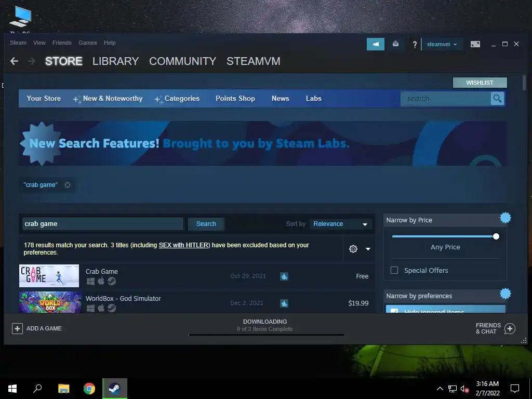Open the announcements megaphone icon
532x399 pixels.
coord(376,44)
